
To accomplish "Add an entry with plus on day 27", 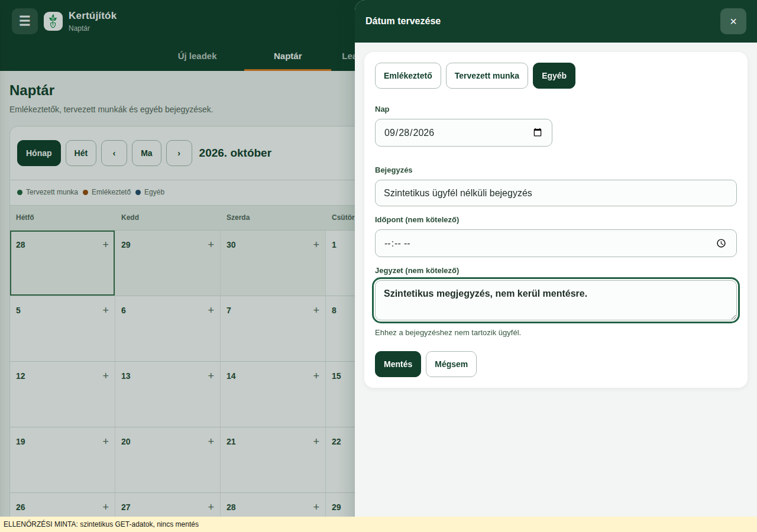I will tap(211, 507).
